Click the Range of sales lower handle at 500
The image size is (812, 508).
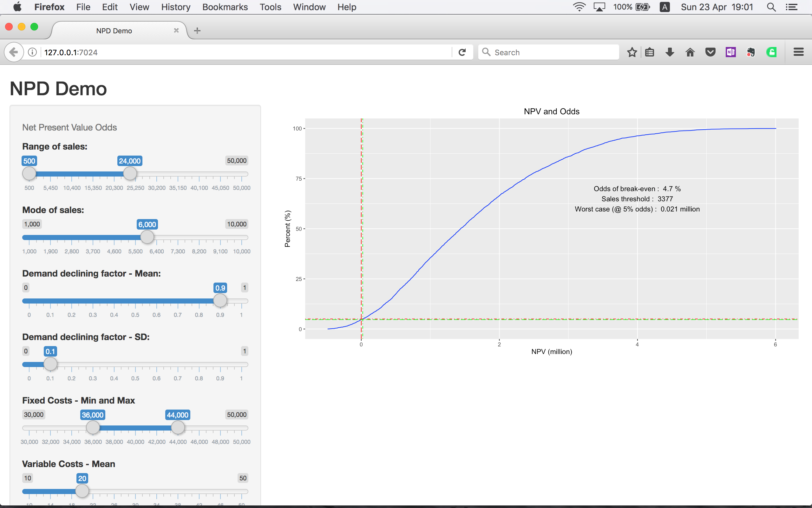[x=29, y=173]
